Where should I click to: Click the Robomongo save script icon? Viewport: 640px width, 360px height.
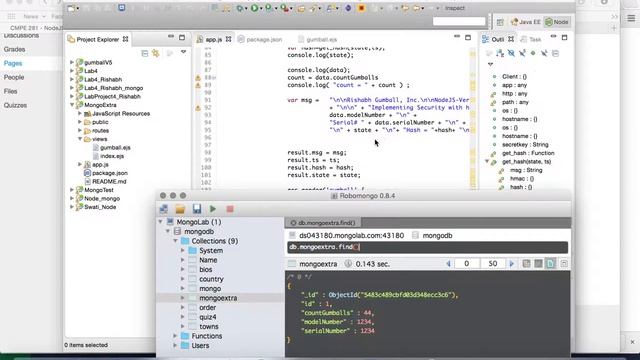pyautogui.click(x=197, y=209)
